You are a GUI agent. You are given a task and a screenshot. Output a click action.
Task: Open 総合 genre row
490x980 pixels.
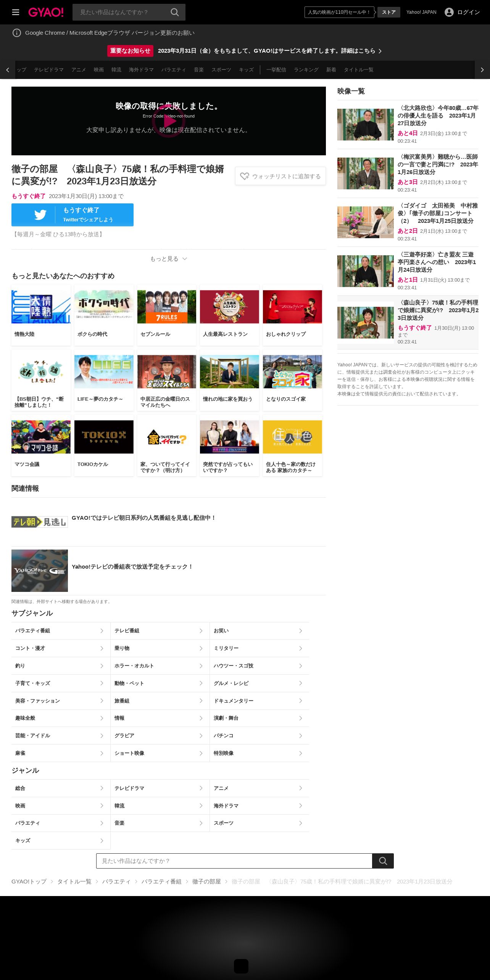point(61,788)
